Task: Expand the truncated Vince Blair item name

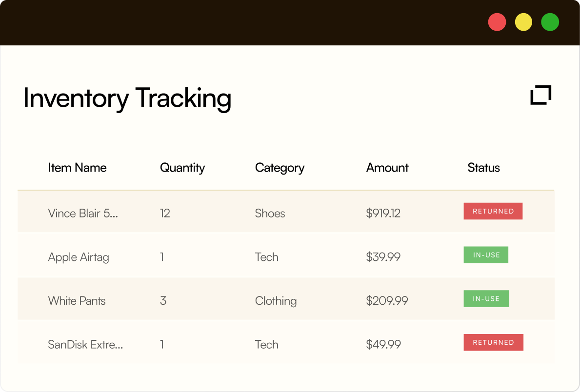Action: (x=83, y=213)
